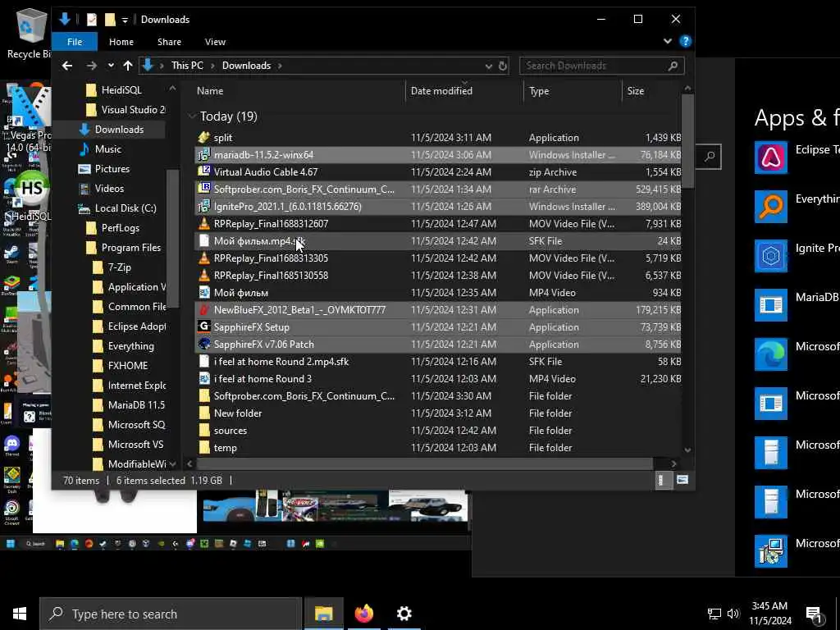Go up one folder level
Viewport: 840px width, 630px height.
tap(127, 66)
